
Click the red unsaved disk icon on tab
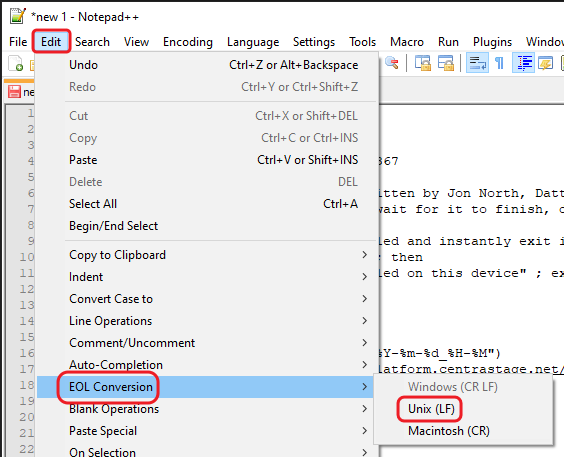click(x=14, y=91)
